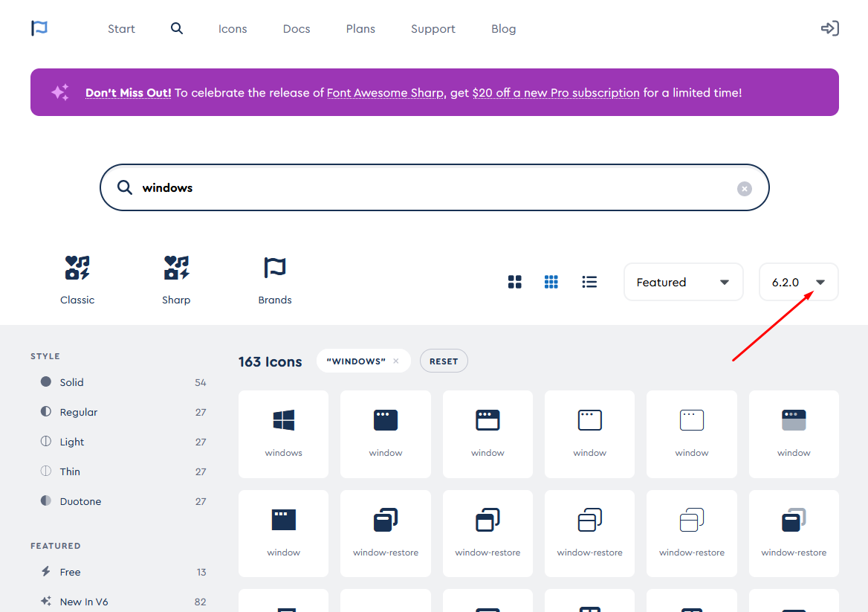868x612 pixels.
Task: Open the Support nav item
Action: tap(433, 29)
